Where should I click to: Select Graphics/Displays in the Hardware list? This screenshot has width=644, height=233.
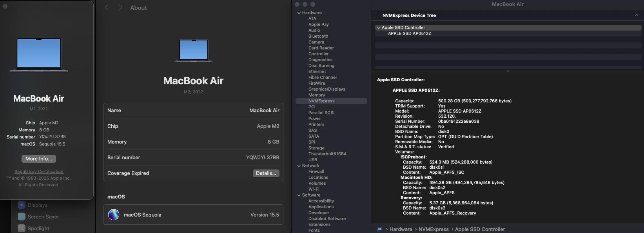click(x=327, y=89)
